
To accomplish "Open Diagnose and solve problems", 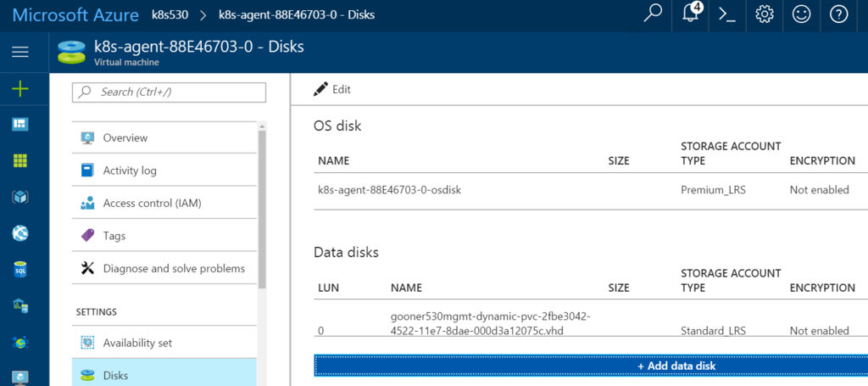I will click(164, 269).
